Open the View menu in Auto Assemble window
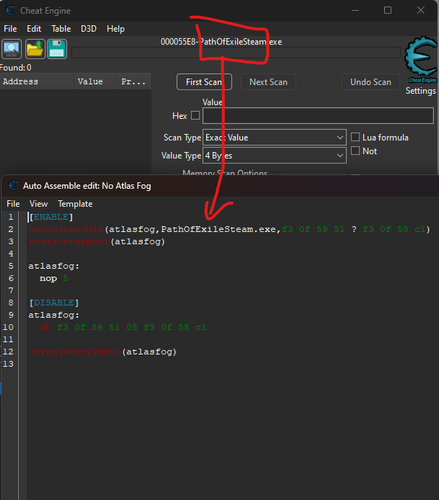 pos(39,204)
